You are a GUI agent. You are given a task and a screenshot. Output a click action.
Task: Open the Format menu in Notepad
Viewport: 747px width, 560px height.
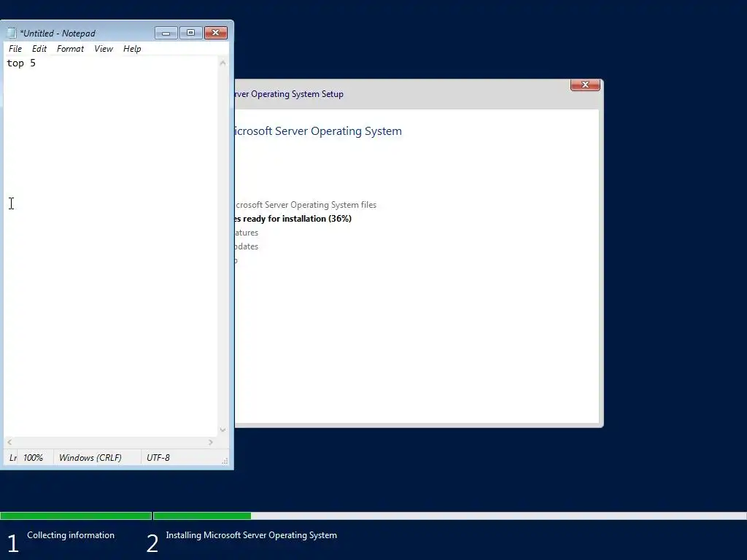click(70, 49)
